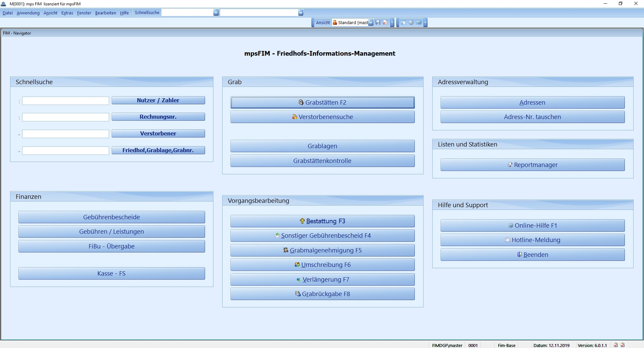Open Adressen in Adressverwaltung
Screen dimensions: 644x348
pyautogui.click(x=533, y=102)
